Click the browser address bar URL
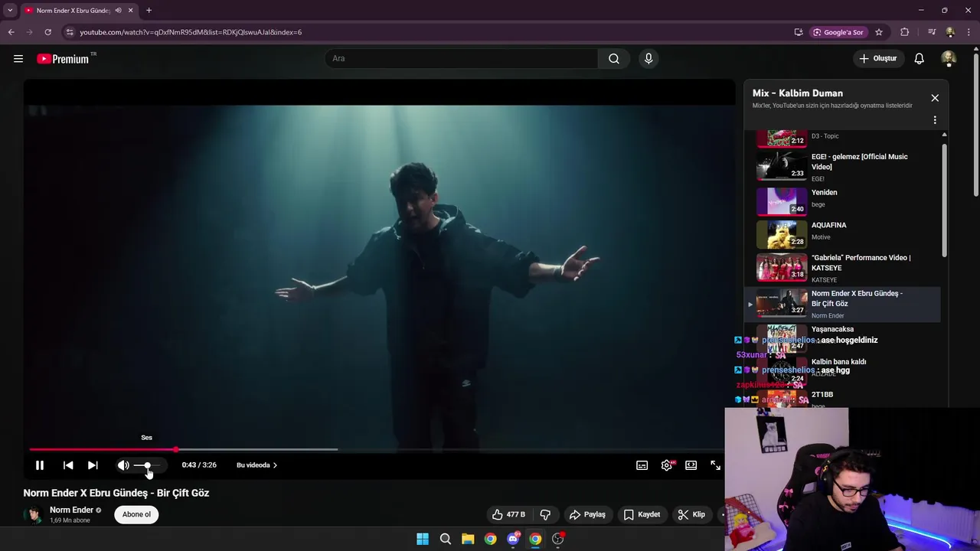Viewport: 980px width, 551px height. 191,32
